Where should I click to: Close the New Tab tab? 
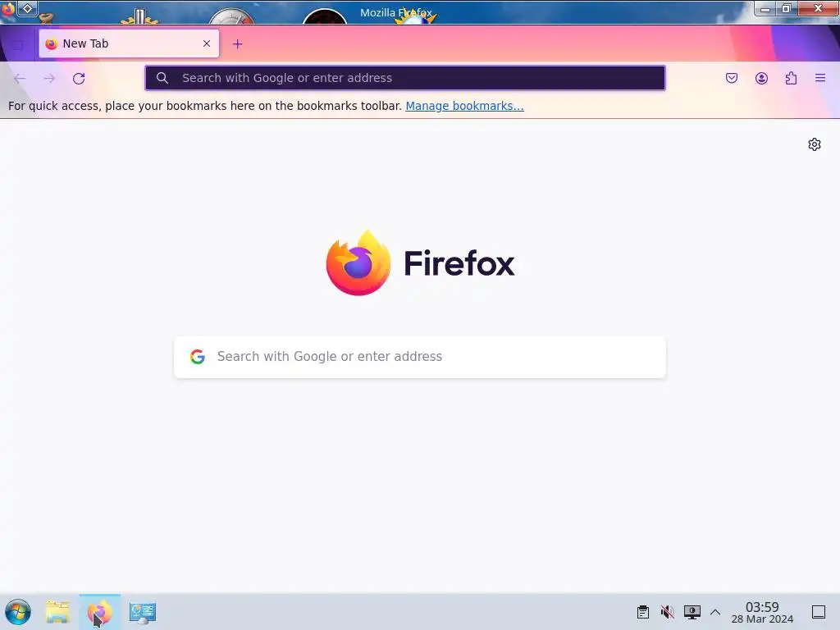(x=207, y=43)
